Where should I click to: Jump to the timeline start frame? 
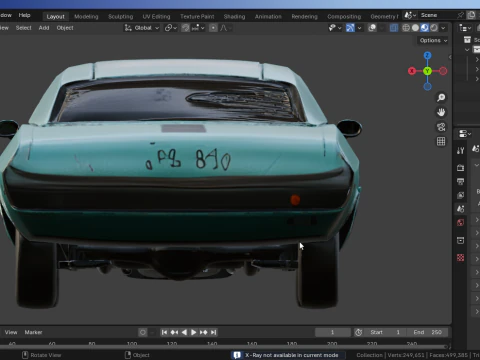164,332
